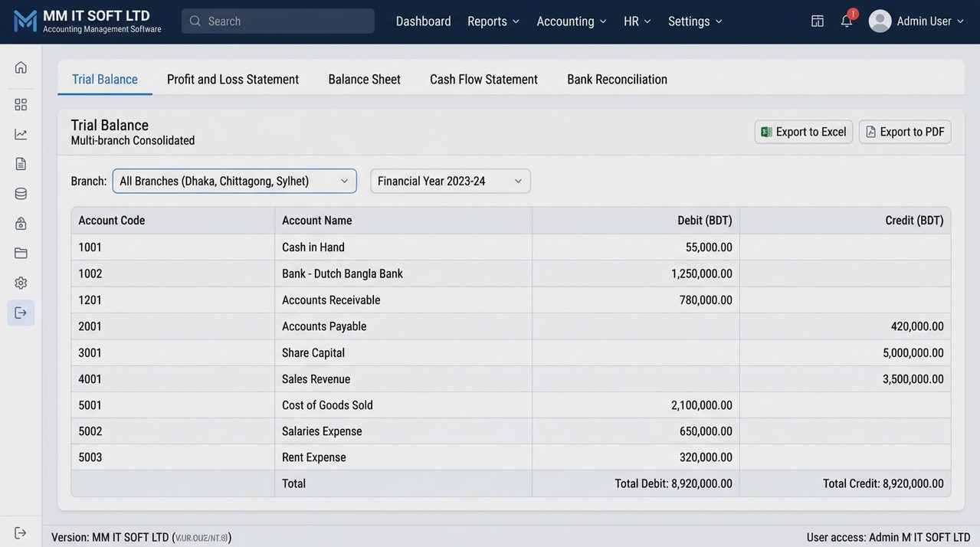Click Export to Excel button
Viewport: 980px width, 547px height.
tap(804, 132)
